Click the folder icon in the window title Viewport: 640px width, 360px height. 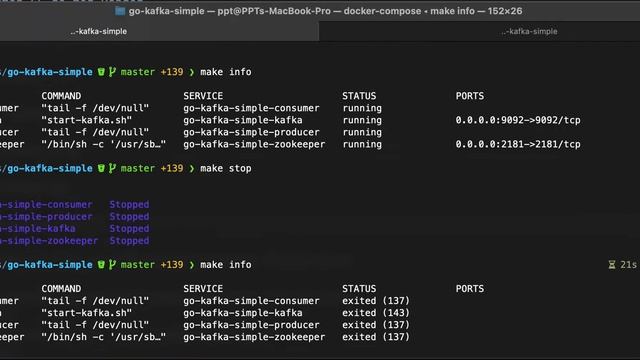click(120, 11)
